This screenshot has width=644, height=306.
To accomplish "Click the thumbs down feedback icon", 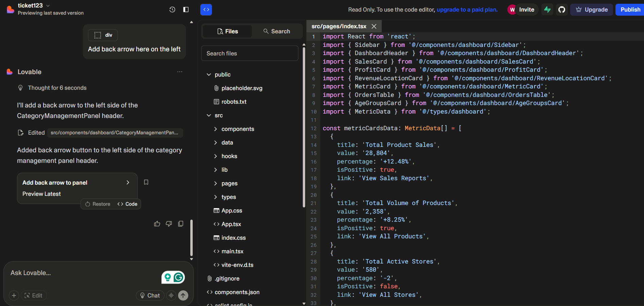I will point(169,224).
